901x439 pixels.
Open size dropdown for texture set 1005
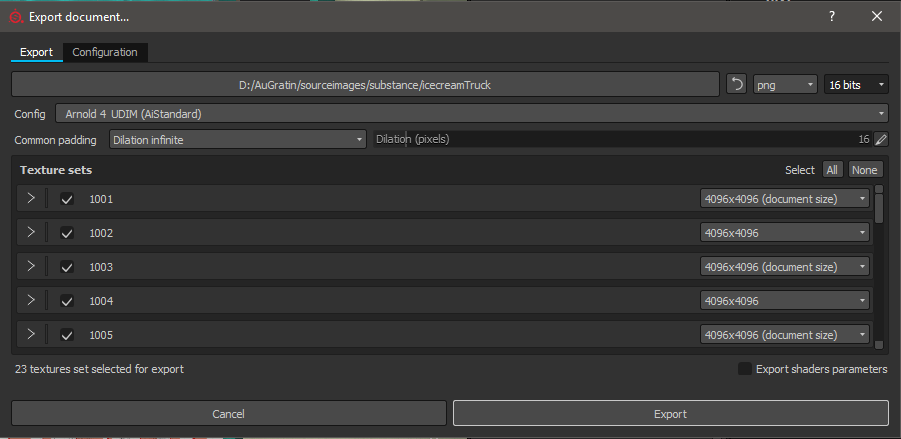coord(784,334)
